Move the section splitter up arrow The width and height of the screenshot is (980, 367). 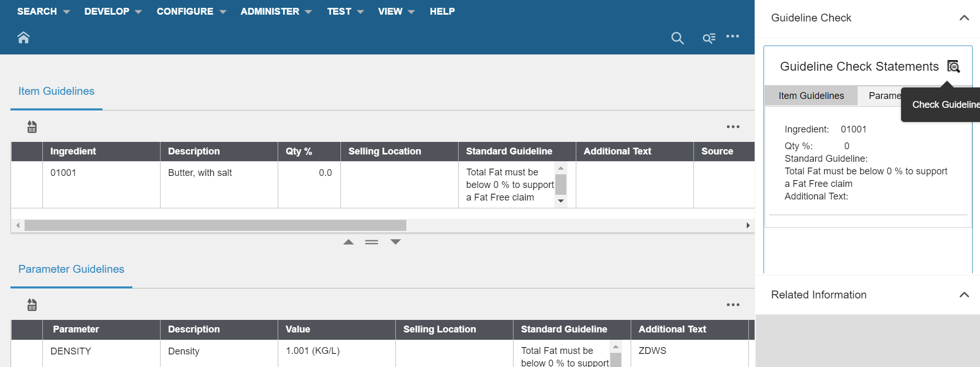[349, 242]
